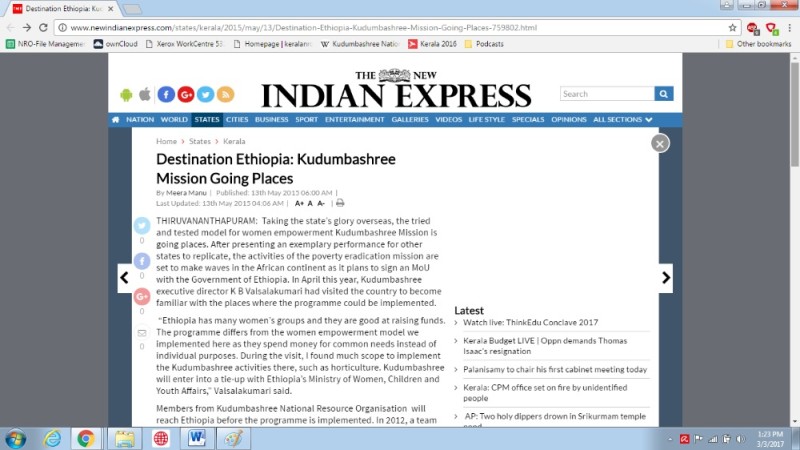Click the Indian Express logo
The width and height of the screenshot is (800, 450).
(396, 89)
